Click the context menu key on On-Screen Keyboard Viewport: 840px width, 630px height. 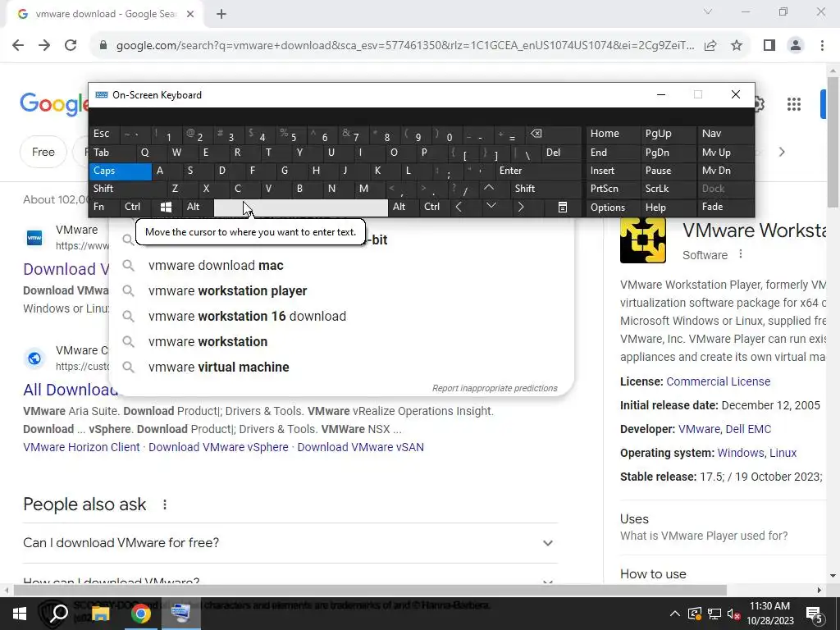point(562,208)
